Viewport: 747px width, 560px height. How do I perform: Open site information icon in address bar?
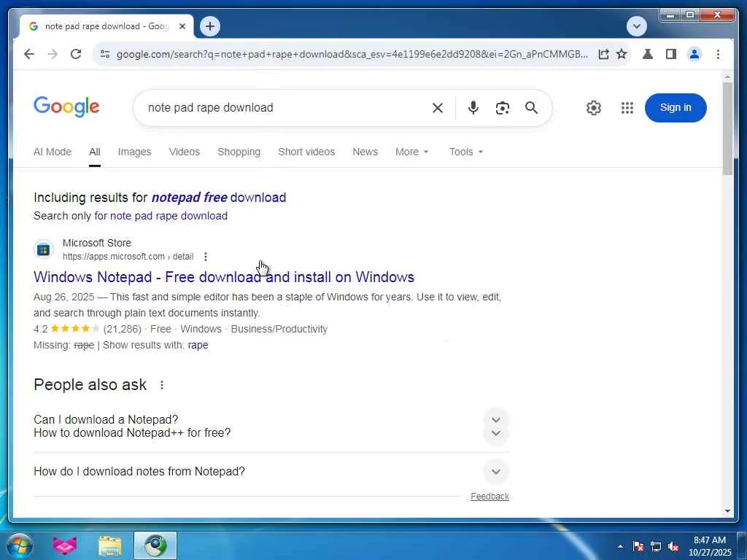click(105, 54)
